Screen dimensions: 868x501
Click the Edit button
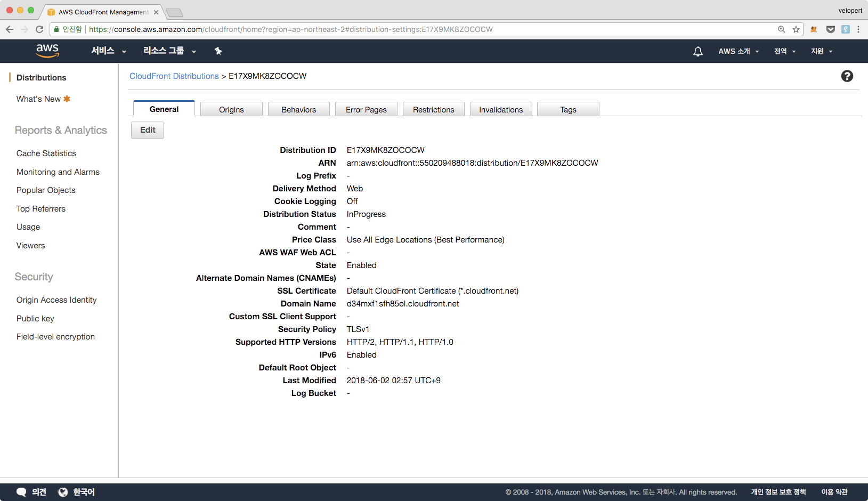148,130
